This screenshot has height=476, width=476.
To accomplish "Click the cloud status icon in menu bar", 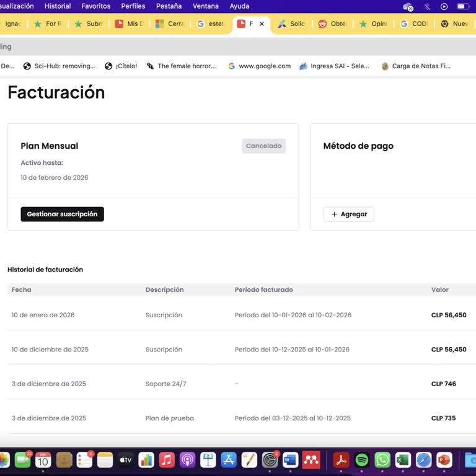I will tap(408, 6).
